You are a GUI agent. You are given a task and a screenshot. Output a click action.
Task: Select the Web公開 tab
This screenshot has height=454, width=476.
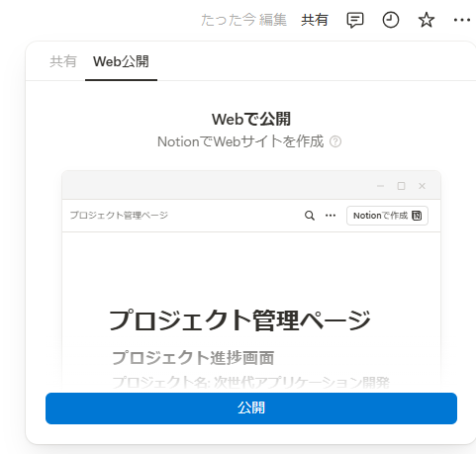click(x=121, y=61)
